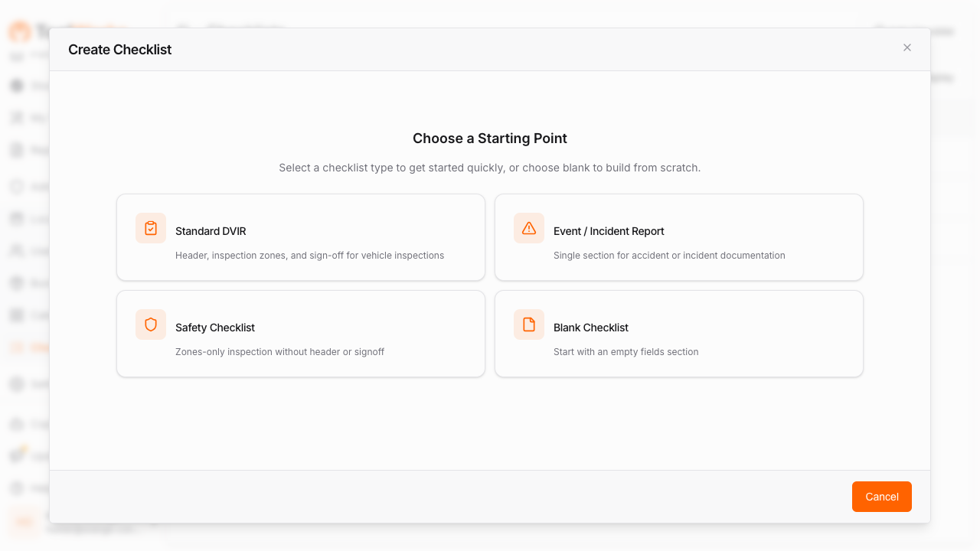Select the clipboard icon on Standard DVIR card
Viewport: 980px width, 551px height.
pyautogui.click(x=150, y=227)
